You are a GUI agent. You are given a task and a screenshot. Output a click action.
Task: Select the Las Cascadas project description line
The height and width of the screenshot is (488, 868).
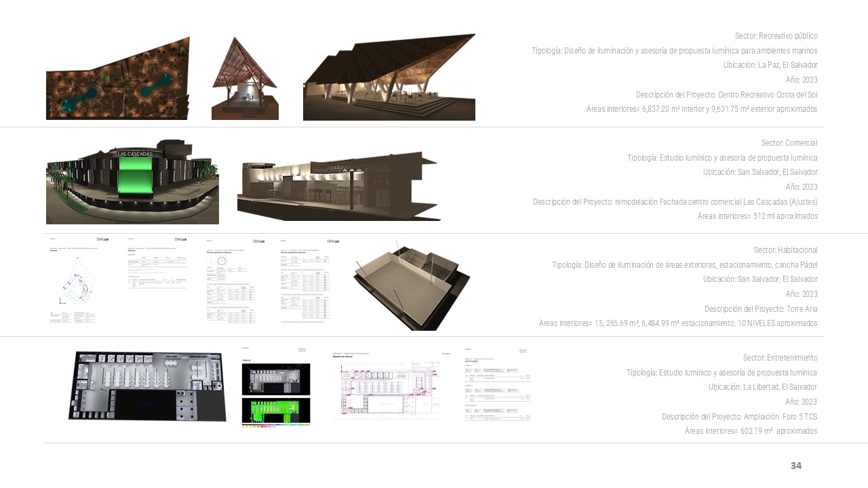pos(675,202)
